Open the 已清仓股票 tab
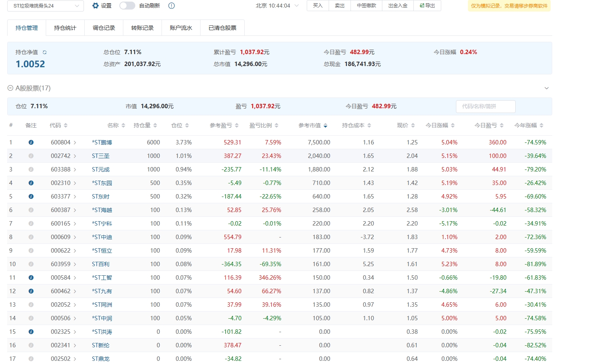The image size is (596, 364). (x=222, y=28)
